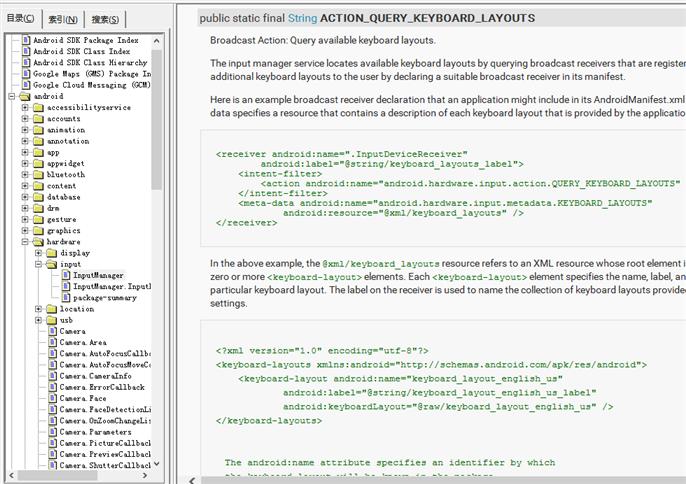Switch to the 索引(N) index tab

[61, 19]
